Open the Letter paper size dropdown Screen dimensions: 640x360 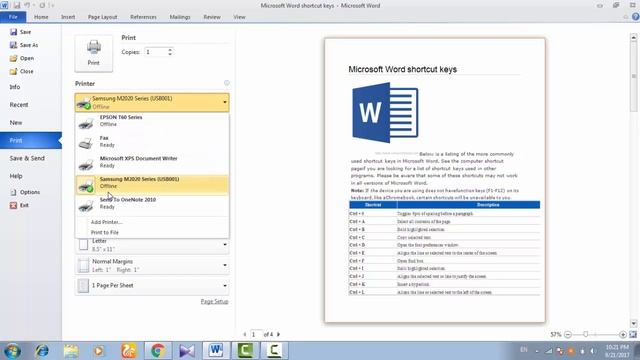[x=152, y=244]
